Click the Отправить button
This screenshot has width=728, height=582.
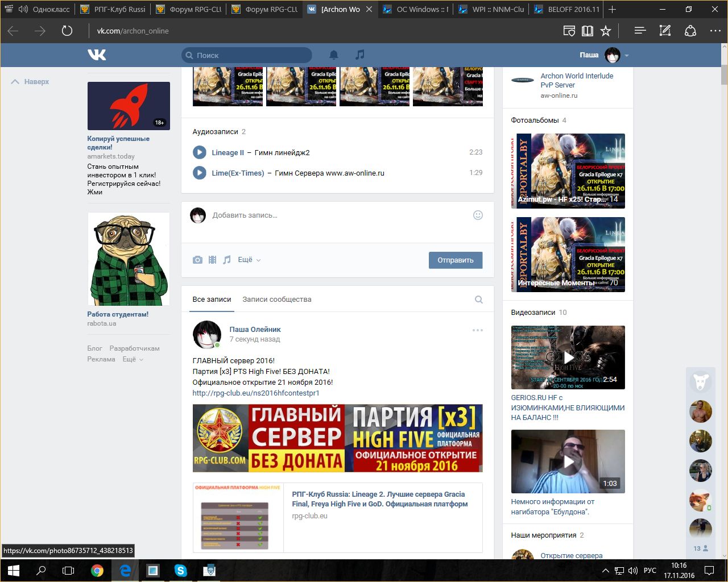click(x=456, y=260)
